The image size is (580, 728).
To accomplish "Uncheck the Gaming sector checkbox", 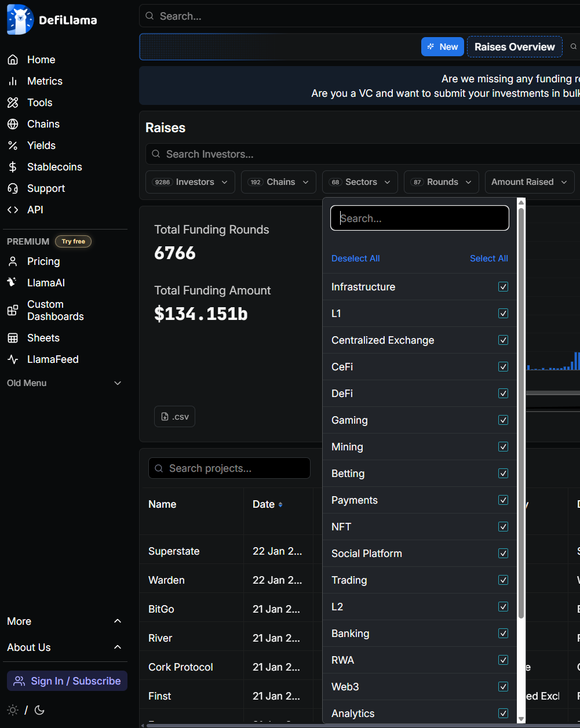I will point(504,420).
